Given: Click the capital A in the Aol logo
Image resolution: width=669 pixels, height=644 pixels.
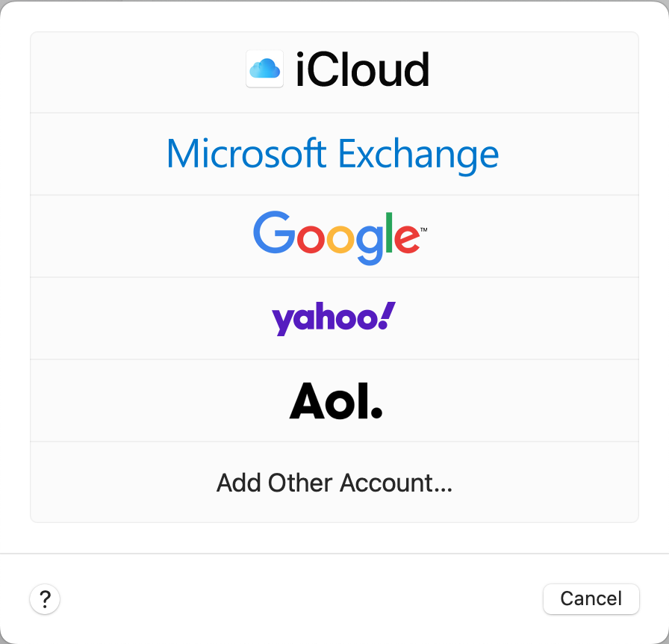Looking at the screenshot, I should pos(310,401).
